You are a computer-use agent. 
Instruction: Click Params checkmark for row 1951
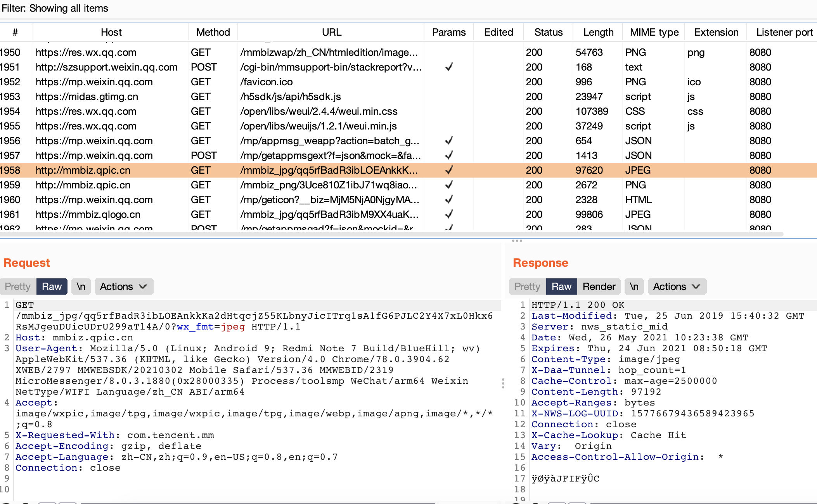coord(449,67)
